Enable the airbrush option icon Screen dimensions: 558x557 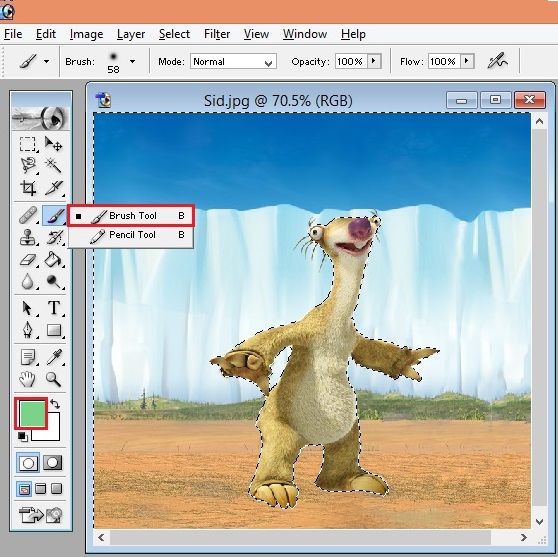[497, 61]
